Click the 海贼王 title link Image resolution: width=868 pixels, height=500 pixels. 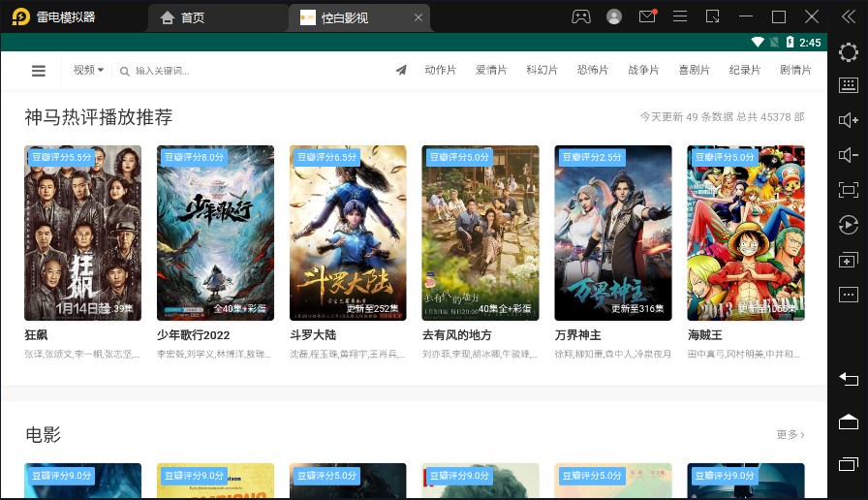tap(704, 335)
